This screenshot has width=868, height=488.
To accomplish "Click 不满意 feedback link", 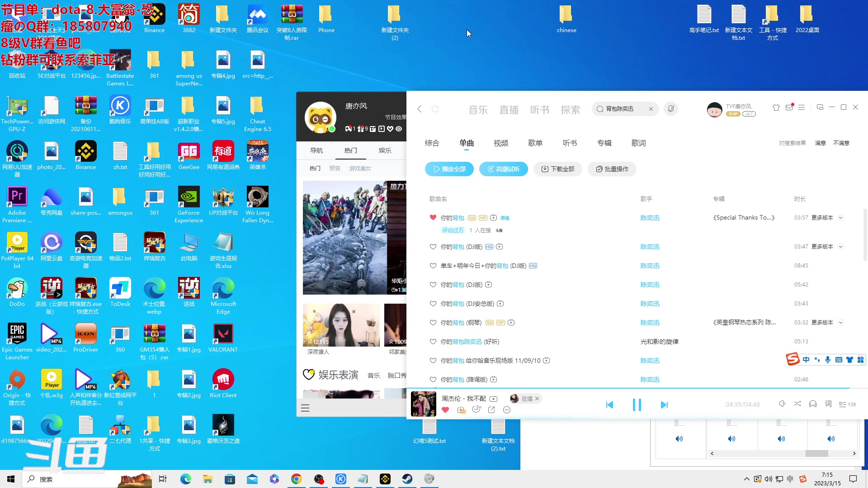I will coord(841,143).
